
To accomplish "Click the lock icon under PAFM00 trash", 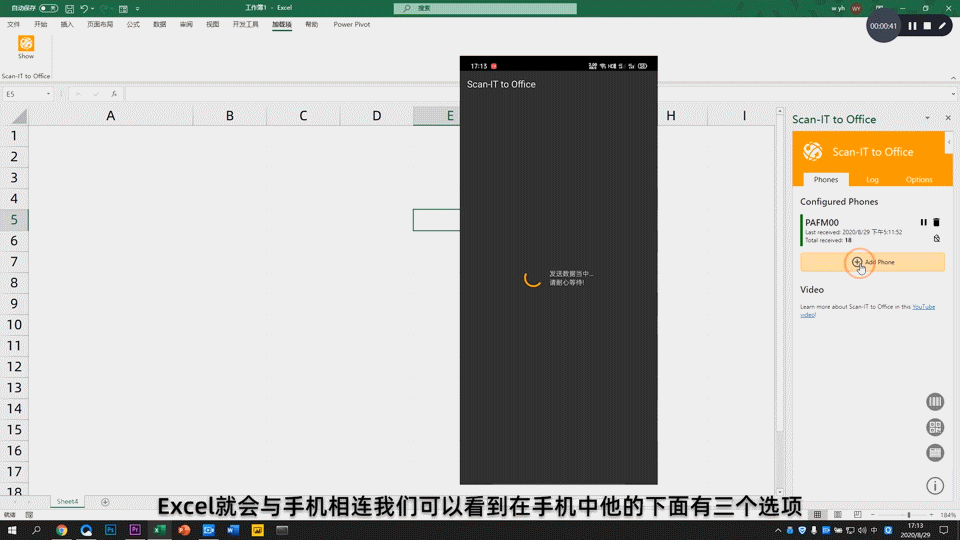I will 937,238.
